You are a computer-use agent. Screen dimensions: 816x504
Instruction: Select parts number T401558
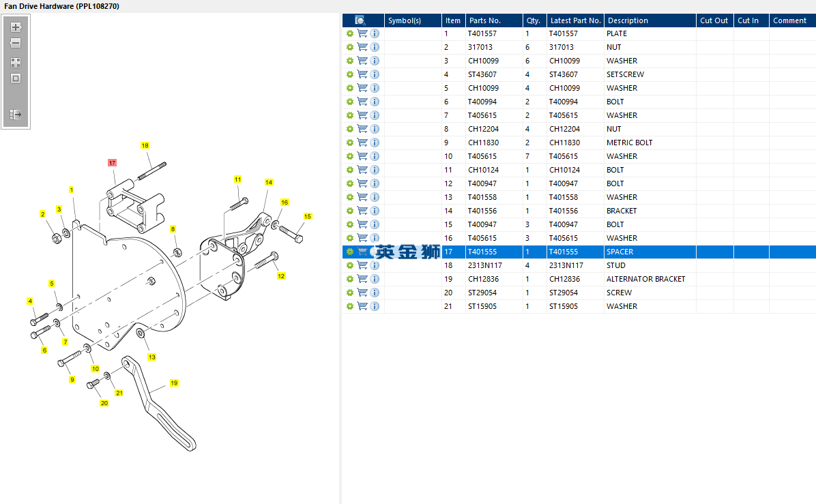pos(482,197)
